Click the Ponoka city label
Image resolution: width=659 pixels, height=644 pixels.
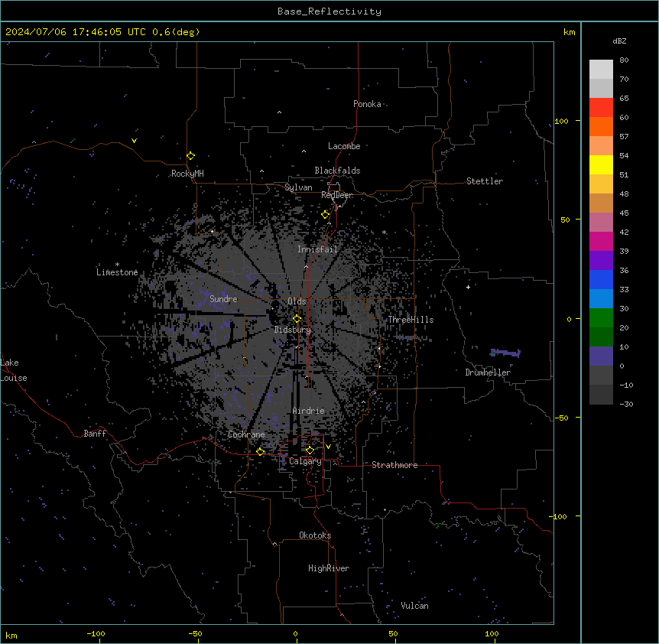[x=367, y=104]
